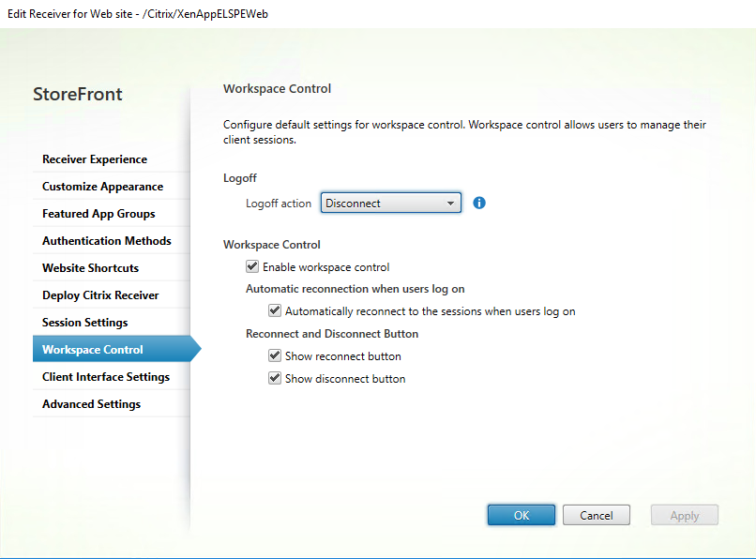Viewport: 756px width, 559px height.
Task: Click the Apply button
Action: point(685,515)
